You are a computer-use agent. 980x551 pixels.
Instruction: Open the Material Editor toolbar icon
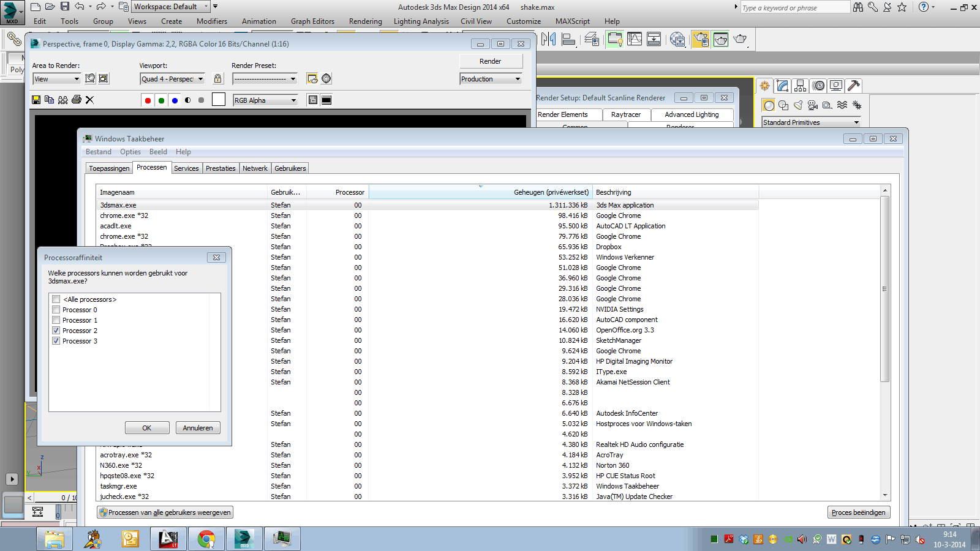click(x=677, y=39)
